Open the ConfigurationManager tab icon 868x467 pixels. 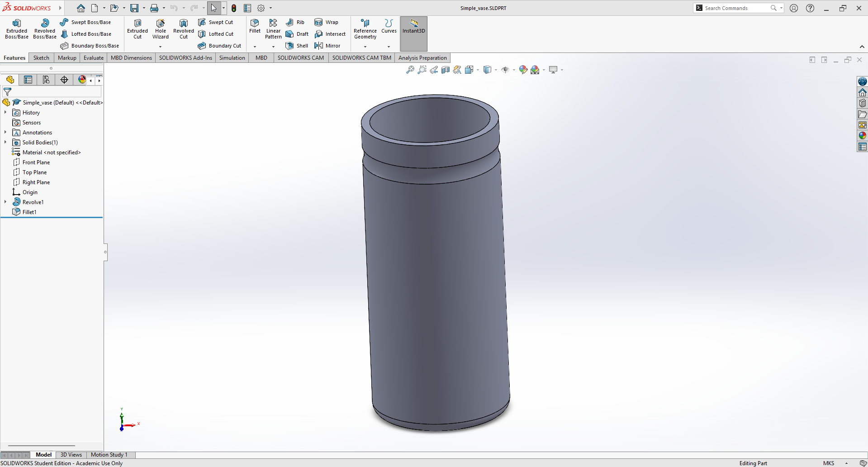[46, 80]
